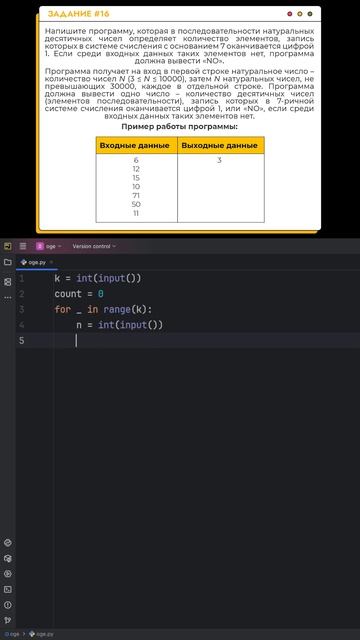
Task: Click the empty fifth line of the editor
Action: [x=188, y=341]
